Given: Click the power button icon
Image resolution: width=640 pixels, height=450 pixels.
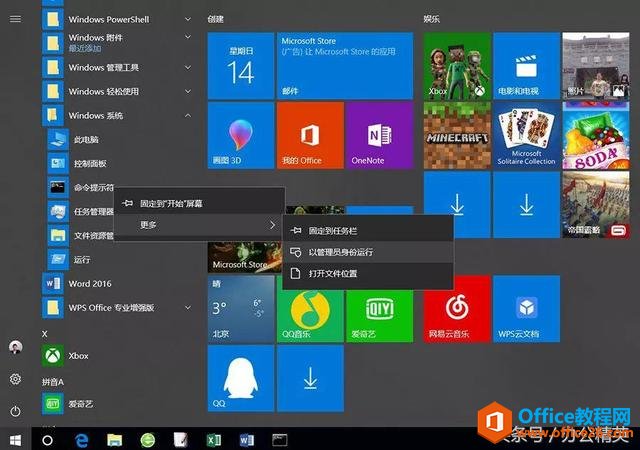Looking at the screenshot, I should point(15,411).
